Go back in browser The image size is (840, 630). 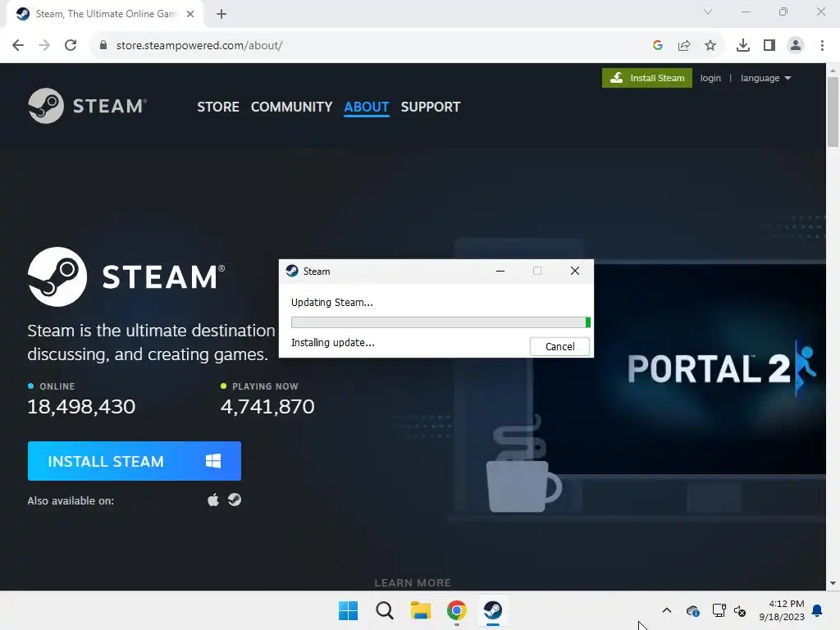(x=18, y=45)
